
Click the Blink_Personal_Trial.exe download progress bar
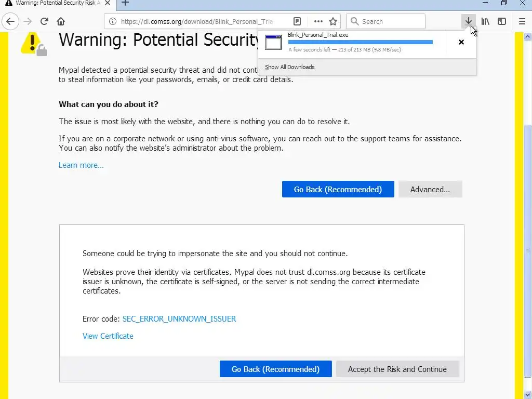pyautogui.click(x=360, y=42)
